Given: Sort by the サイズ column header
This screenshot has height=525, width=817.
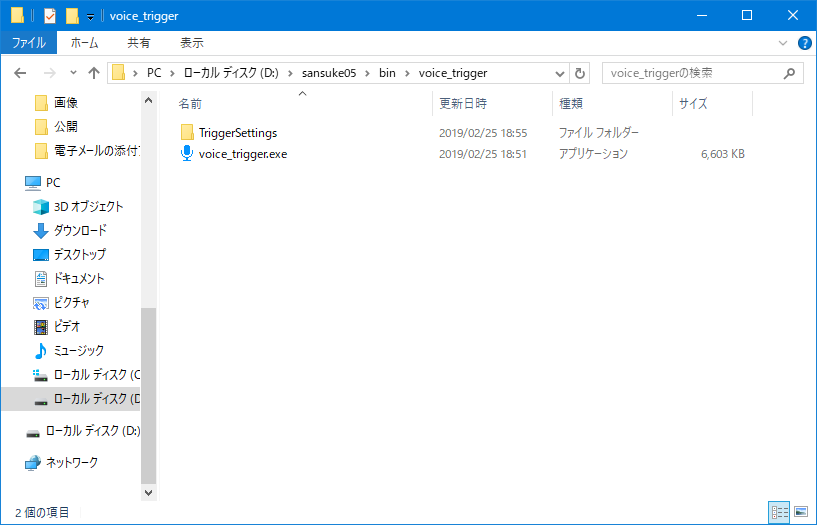Looking at the screenshot, I should click(x=693, y=104).
